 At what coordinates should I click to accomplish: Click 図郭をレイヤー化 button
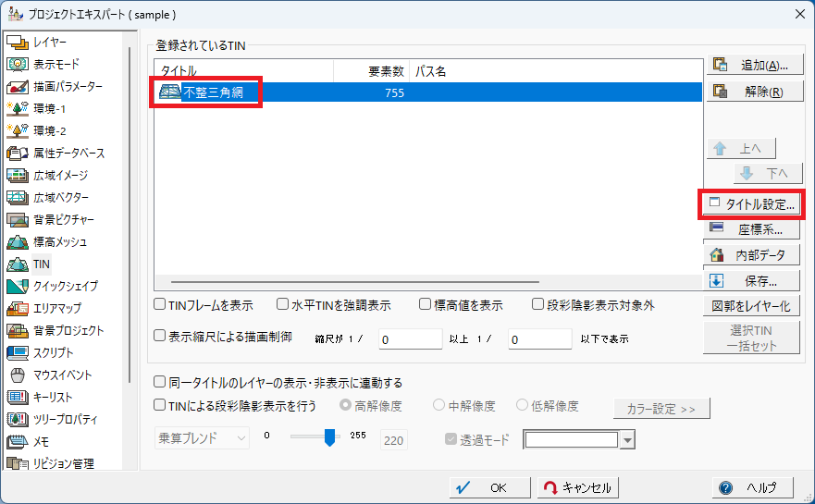point(751,306)
